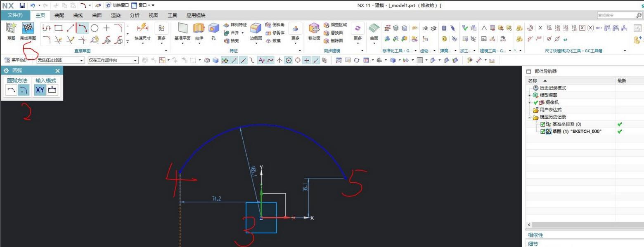This screenshot has width=644, height=247.
Task: Switch to the 曲线 tab
Action: click(78, 15)
